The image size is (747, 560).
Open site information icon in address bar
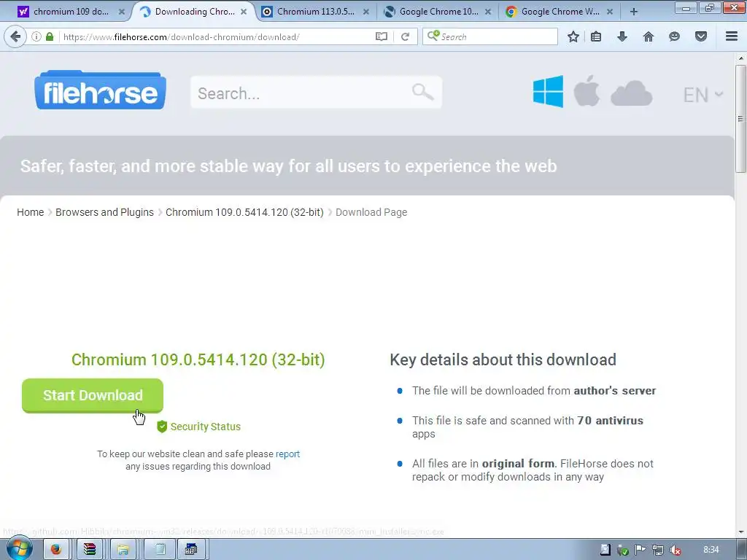pyautogui.click(x=36, y=36)
